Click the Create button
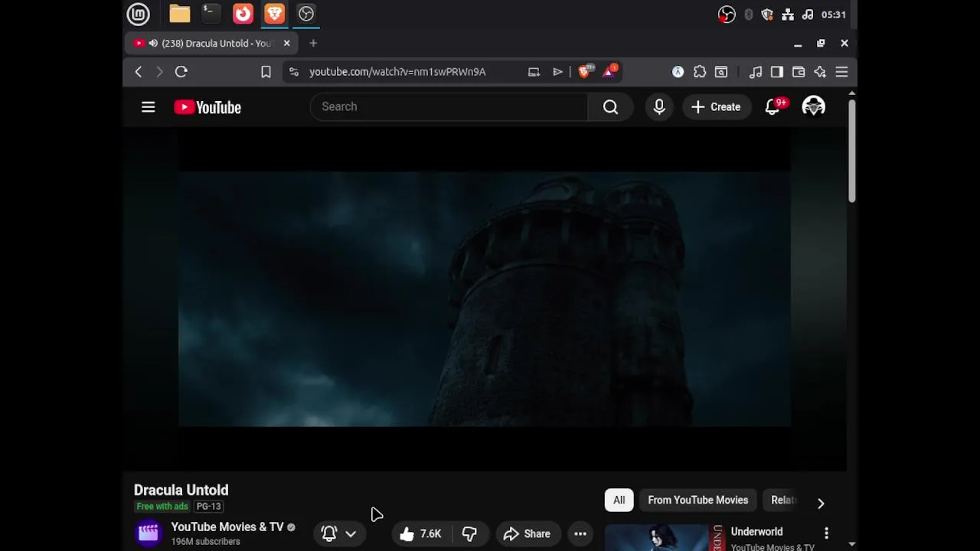This screenshot has height=551, width=980. click(716, 107)
